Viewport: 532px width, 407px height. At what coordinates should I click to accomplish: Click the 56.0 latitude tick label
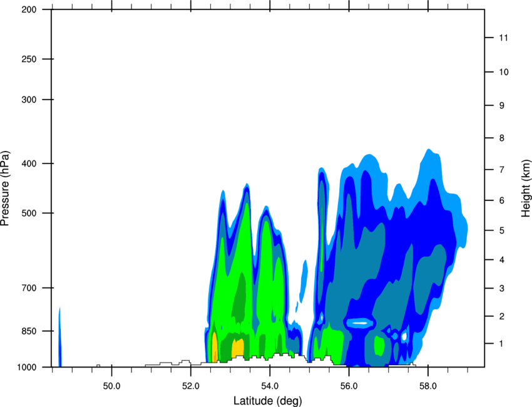349,386
